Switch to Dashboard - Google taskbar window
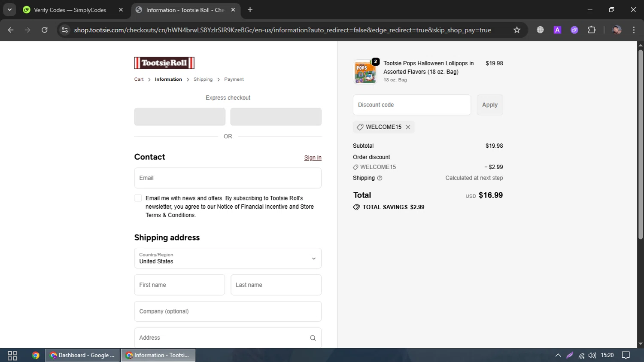Screen dimensions: 644x362 [82, 355]
